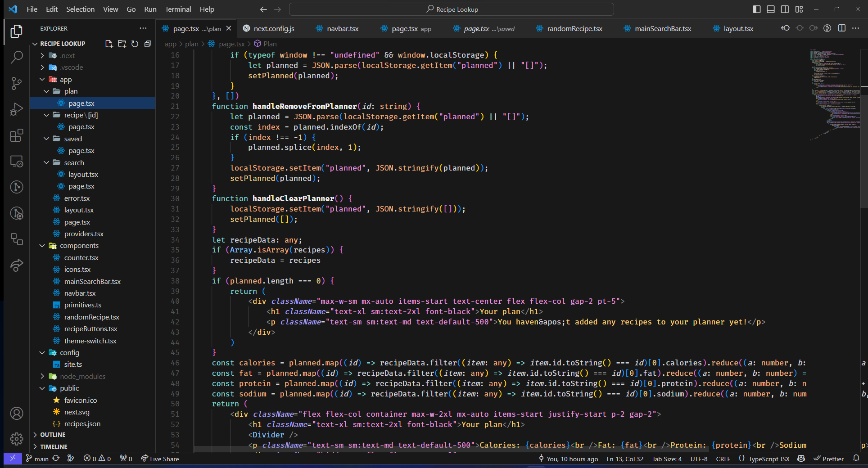Collapse all folders in Explorer
The image size is (868, 468).
148,44
